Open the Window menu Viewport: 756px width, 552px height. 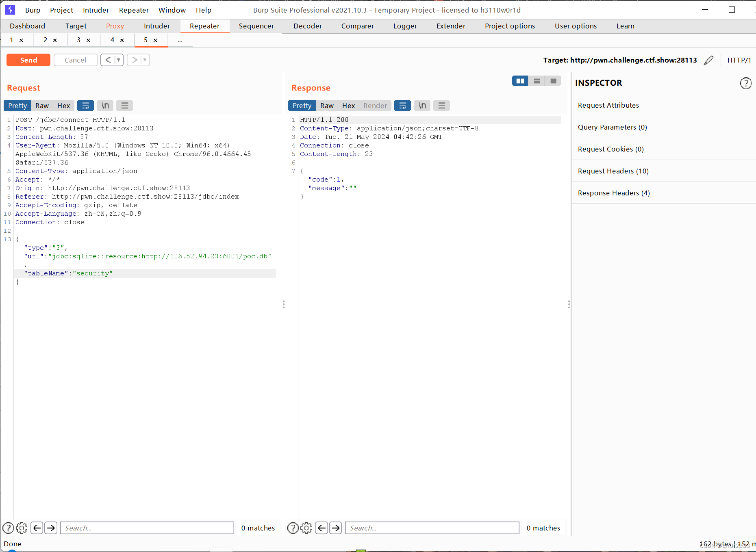coord(172,10)
